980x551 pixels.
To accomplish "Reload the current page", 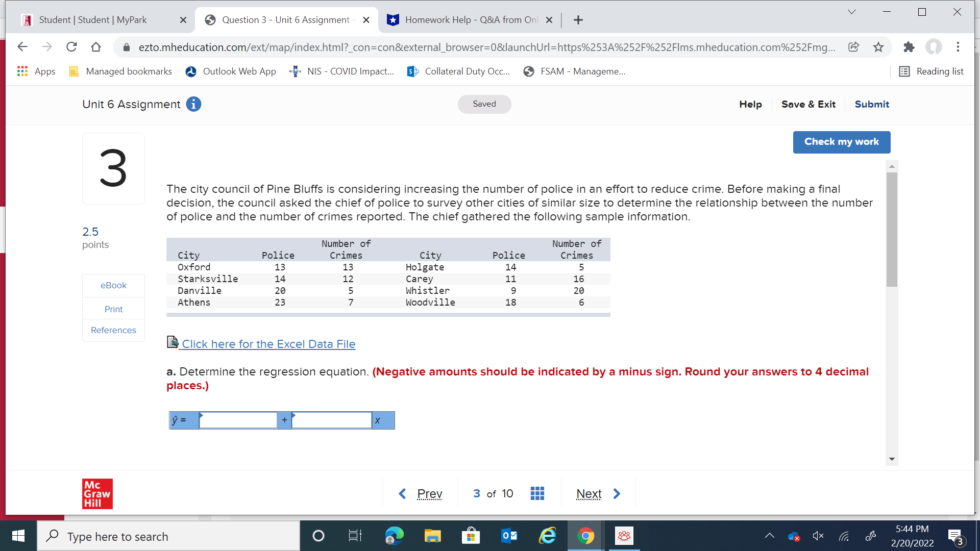I will click(x=71, y=47).
